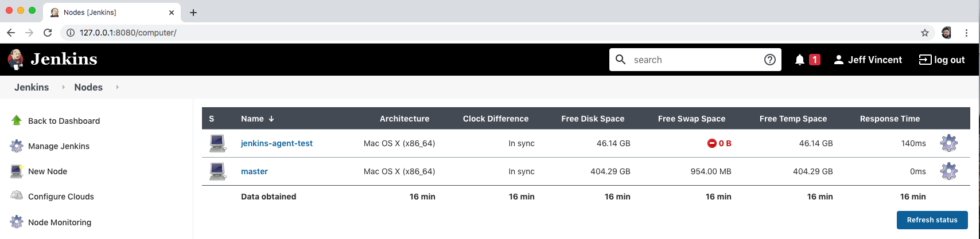Click the green Back to Dashboard arrow icon
This screenshot has width=980, height=239.
tap(17, 120)
